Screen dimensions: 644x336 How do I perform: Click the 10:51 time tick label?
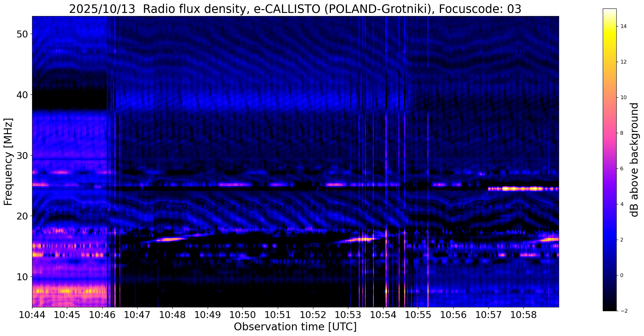click(278, 315)
